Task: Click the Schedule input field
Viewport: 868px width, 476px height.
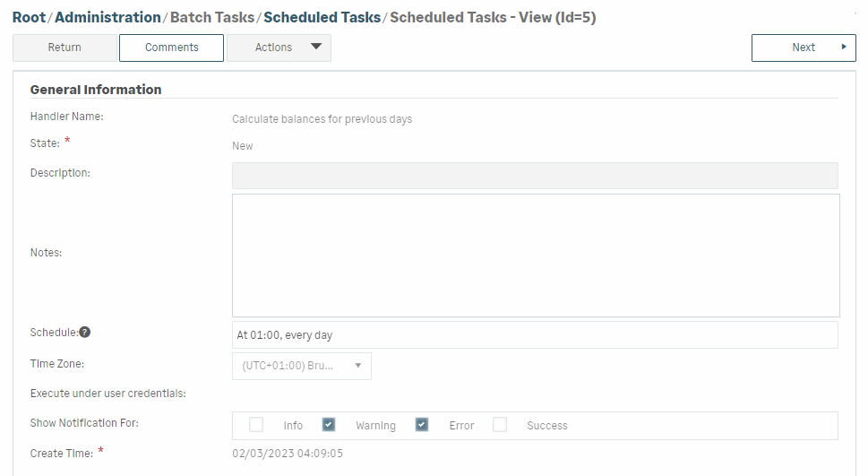Action: [535, 335]
